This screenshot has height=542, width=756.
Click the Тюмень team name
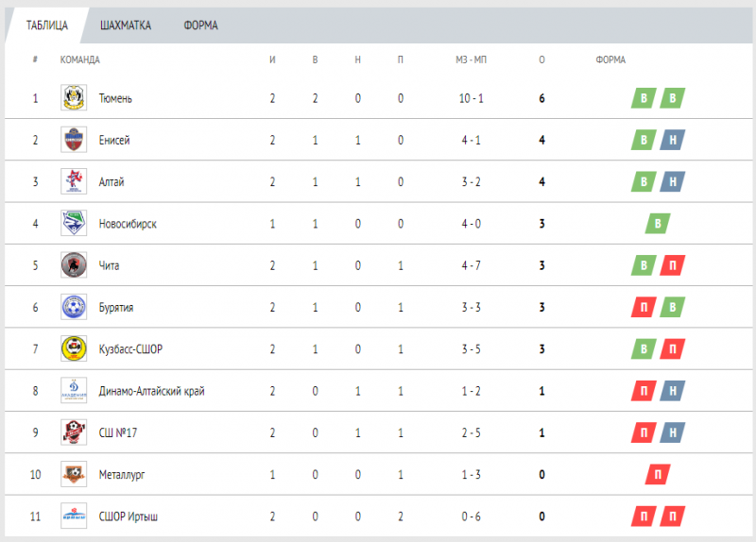click(115, 98)
